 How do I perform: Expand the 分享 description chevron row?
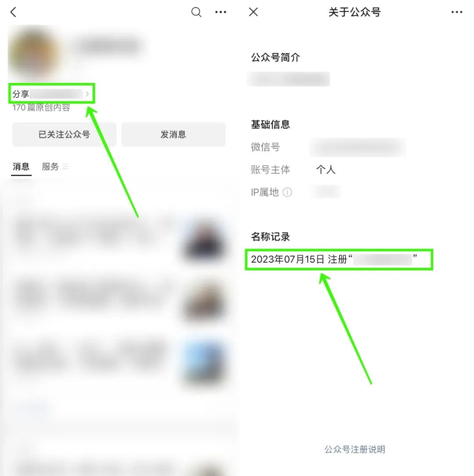click(52, 94)
